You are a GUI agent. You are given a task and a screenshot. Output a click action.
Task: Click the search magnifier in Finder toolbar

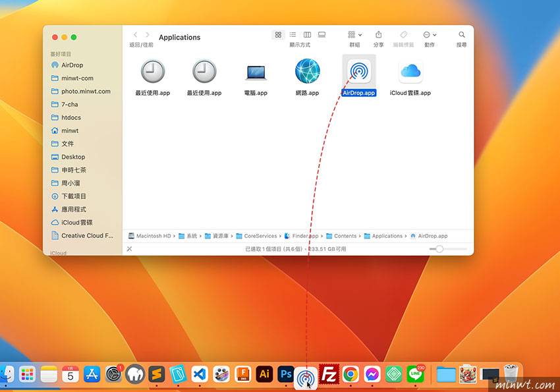462,34
